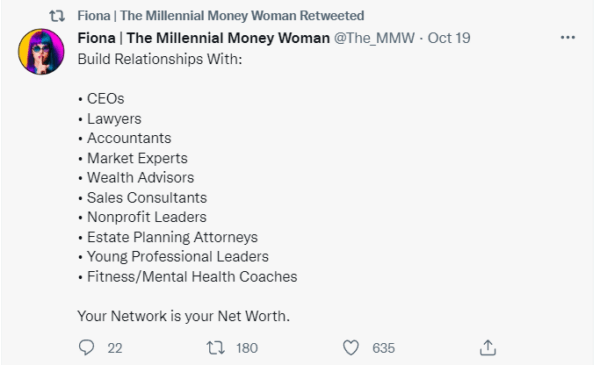Click the @The_MMW handle

[x=374, y=38]
